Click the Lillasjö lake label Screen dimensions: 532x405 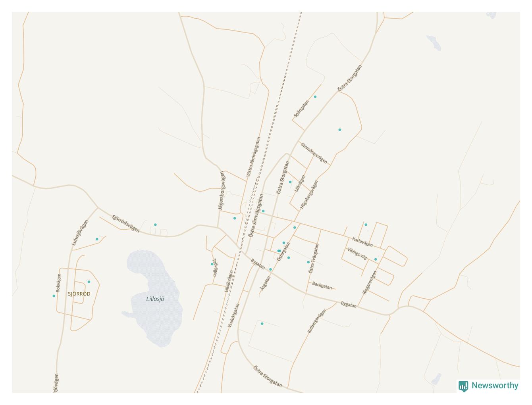coord(155,299)
